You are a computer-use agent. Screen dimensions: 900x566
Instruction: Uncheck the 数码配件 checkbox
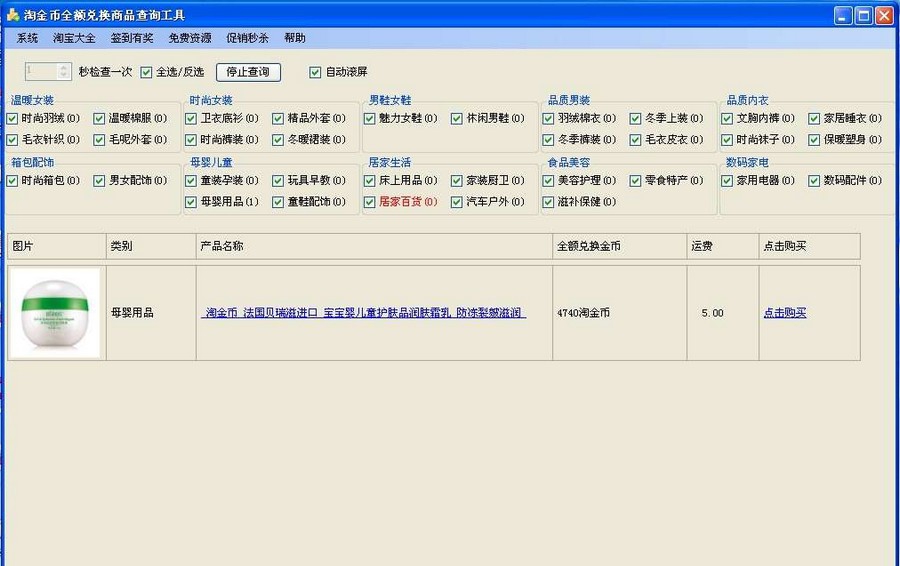click(x=815, y=181)
